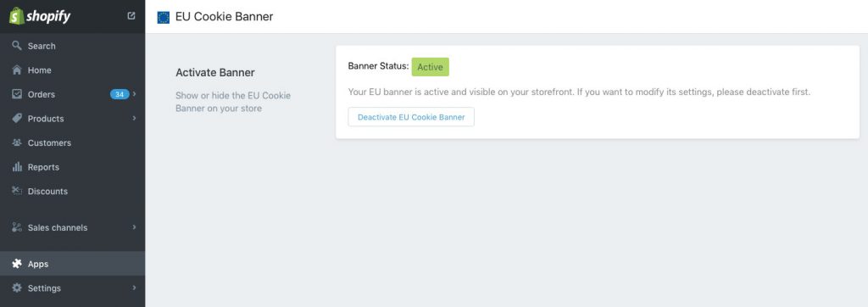868x307 pixels.
Task: Open the Products section
Action: coord(73,119)
